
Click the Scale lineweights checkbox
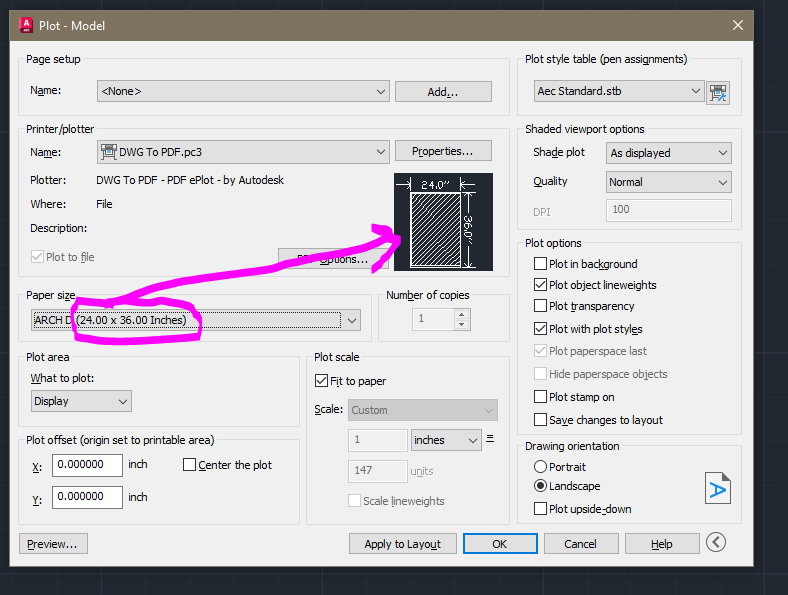click(354, 501)
